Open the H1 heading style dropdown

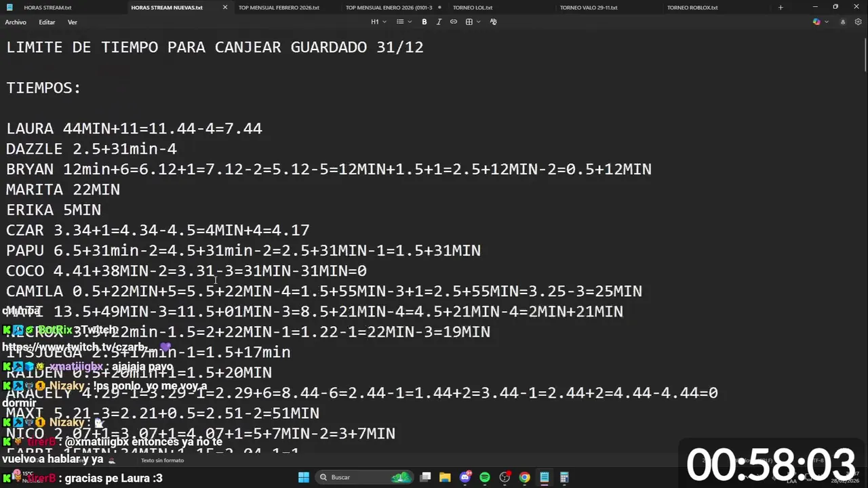click(x=378, y=22)
